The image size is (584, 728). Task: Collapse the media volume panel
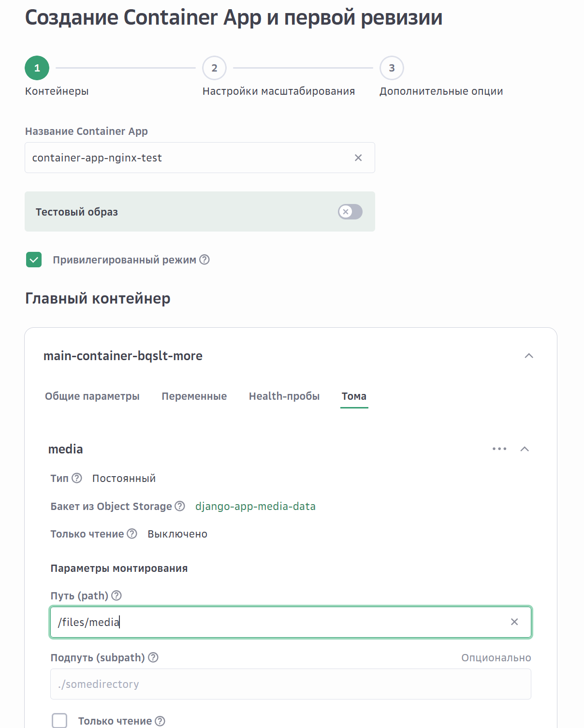pos(525,449)
